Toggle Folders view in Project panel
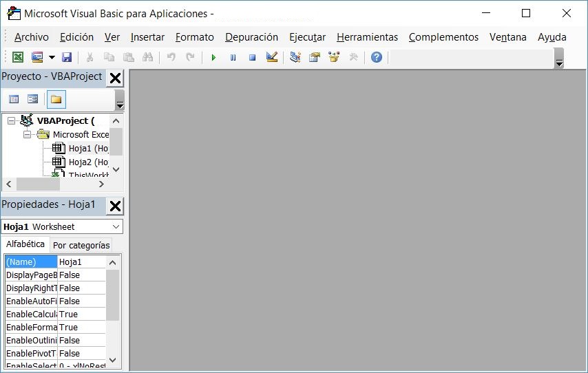The height and width of the screenshot is (373, 588). 56,99
